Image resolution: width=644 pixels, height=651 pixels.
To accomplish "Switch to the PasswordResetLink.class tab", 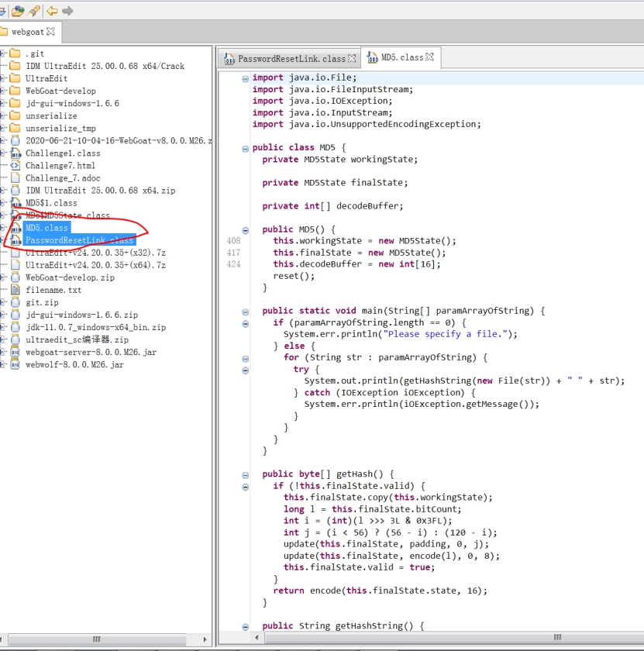I will 291,59.
